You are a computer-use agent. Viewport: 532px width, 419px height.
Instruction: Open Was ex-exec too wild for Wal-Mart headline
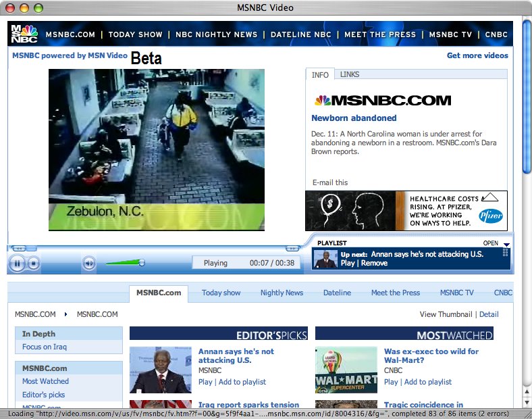[431, 356]
